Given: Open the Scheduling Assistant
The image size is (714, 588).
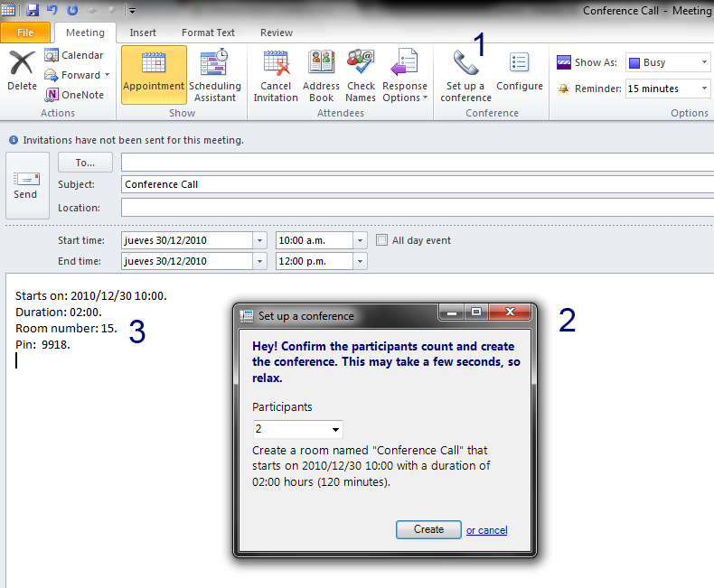Looking at the screenshot, I should pyautogui.click(x=215, y=75).
